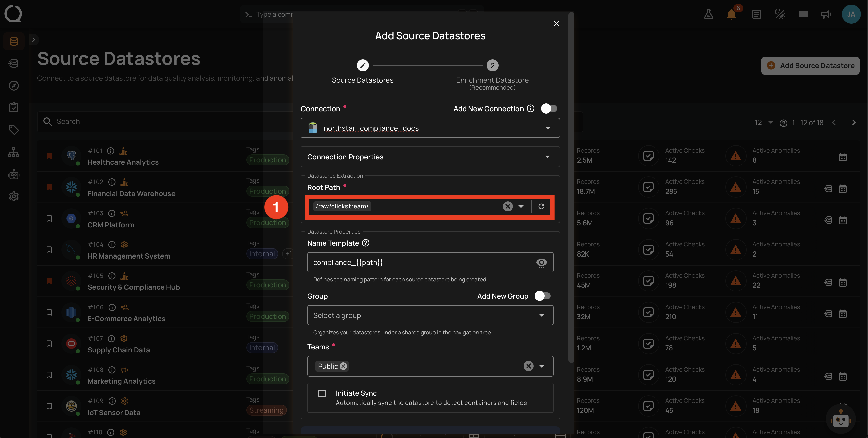Refresh the Root Path list
The image size is (868, 438).
541,206
